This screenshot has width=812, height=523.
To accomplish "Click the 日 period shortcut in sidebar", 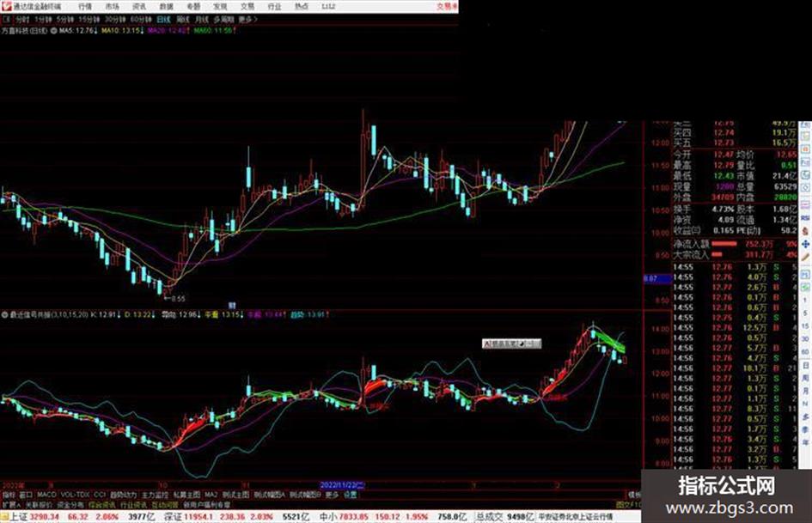I will tap(805, 365).
